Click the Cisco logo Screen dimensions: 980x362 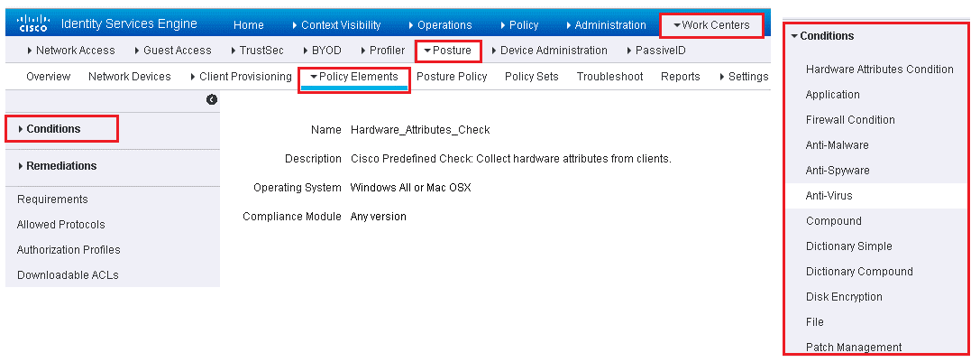33,24
